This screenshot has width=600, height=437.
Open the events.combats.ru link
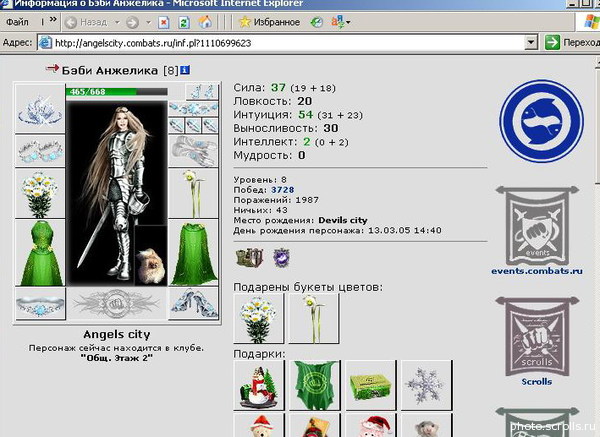(x=537, y=271)
